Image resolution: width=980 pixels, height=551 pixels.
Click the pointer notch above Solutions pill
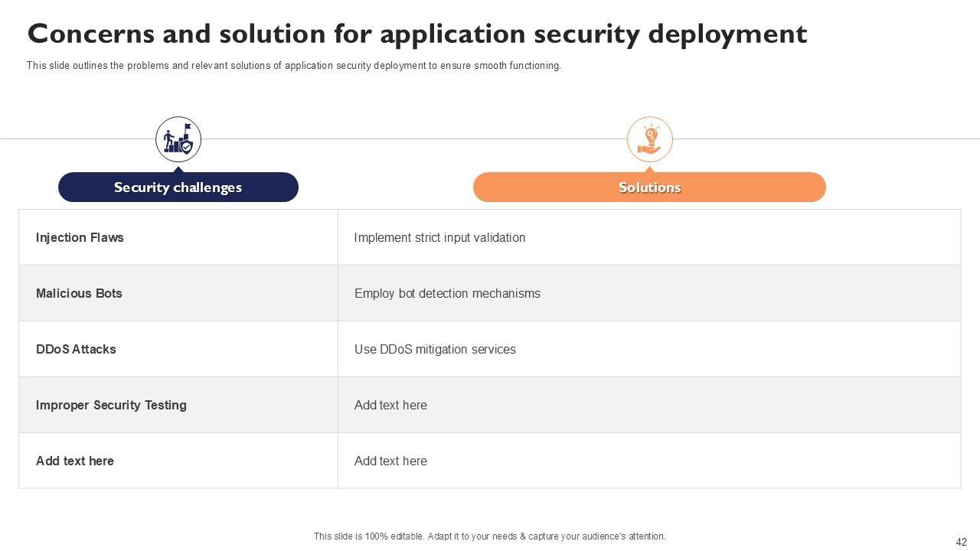point(649,169)
